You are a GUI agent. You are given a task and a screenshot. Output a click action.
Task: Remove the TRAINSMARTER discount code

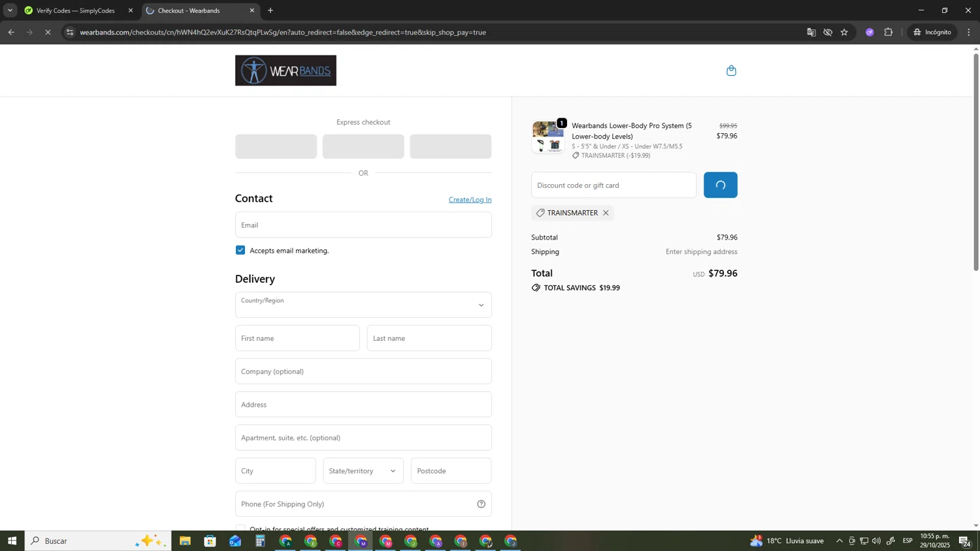(606, 213)
